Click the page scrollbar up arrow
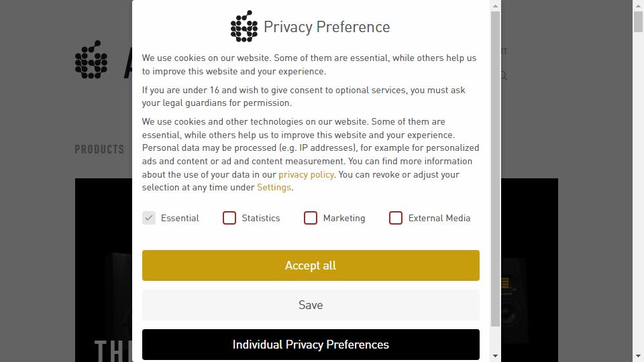Image resolution: width=644 pixels, height=362 pixels. (x=639, y=5)
